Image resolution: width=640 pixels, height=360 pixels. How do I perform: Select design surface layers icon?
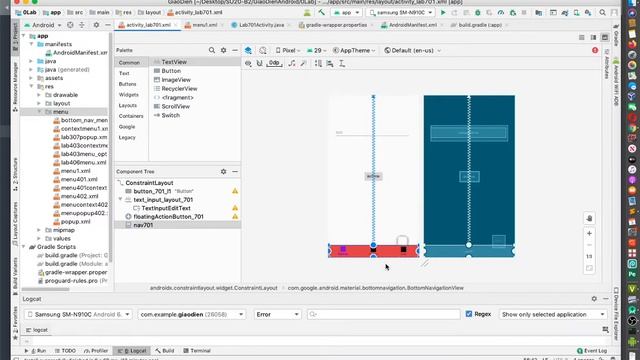(x=248, y=50)
